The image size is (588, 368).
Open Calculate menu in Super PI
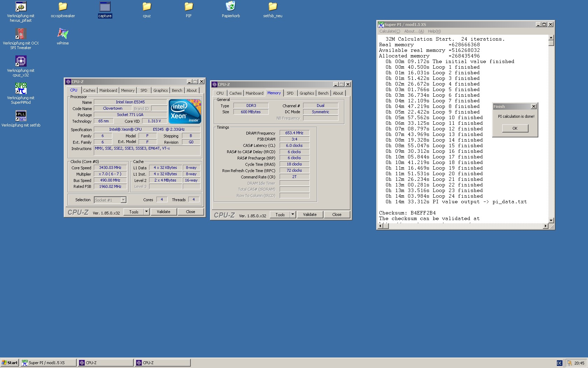tap(390, 31)
